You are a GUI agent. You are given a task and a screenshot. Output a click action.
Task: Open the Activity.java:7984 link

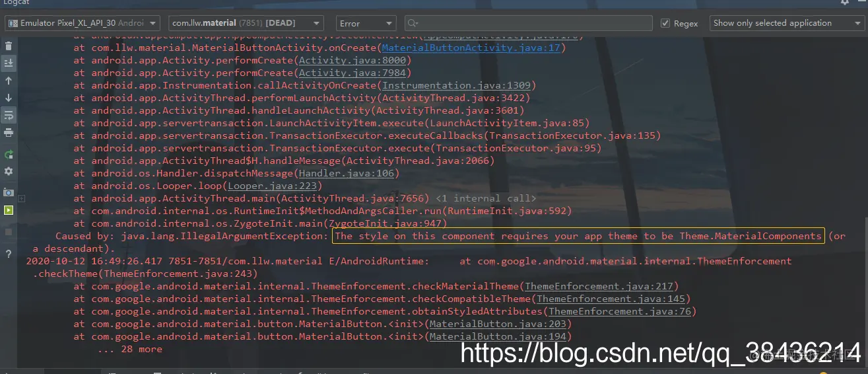352,73
